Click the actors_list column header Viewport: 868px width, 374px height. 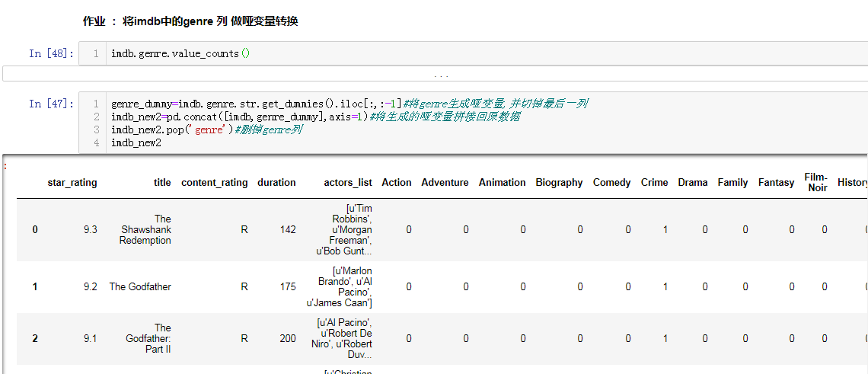tap(348, 183)
